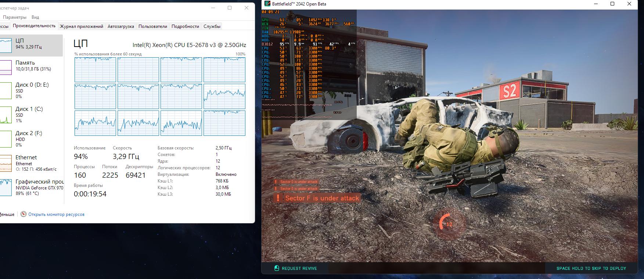Click the Время работы label
The image size is (644, 279).
click(x=88, y=185)
